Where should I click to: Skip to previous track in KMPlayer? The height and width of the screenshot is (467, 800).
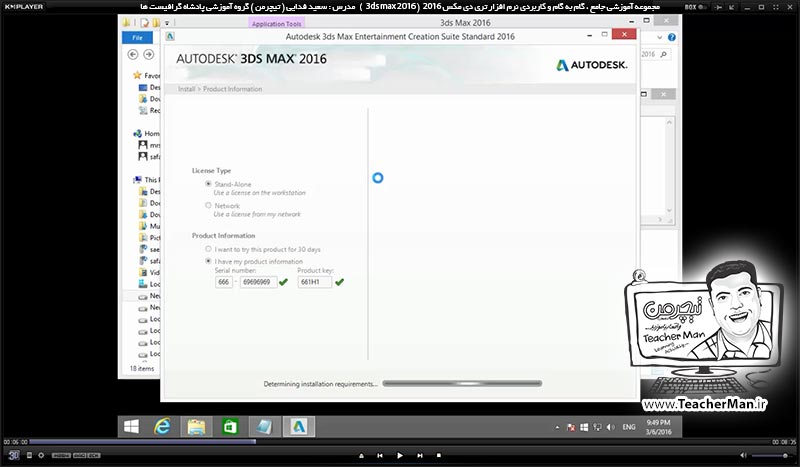pos(380,455)
